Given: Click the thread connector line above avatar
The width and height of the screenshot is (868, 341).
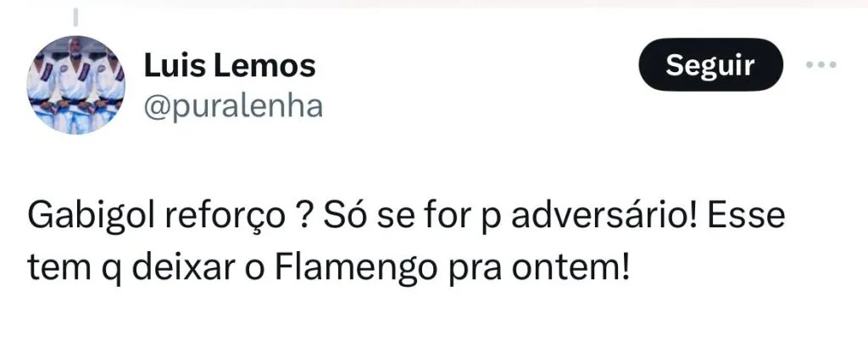Looking at the screenshot, I should 75,18.
